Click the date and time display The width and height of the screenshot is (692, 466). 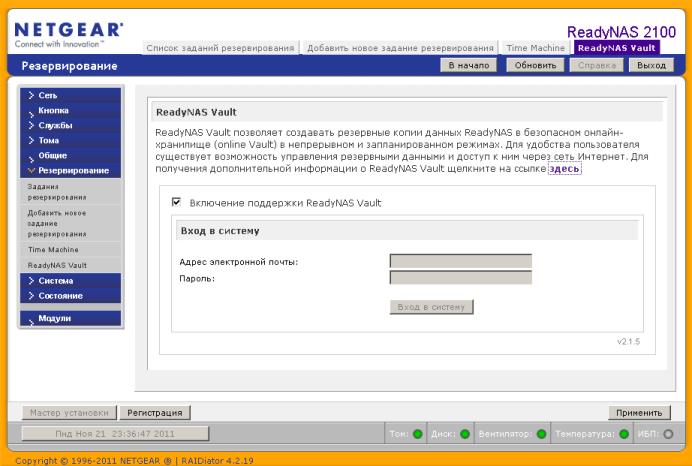point(115,434)
